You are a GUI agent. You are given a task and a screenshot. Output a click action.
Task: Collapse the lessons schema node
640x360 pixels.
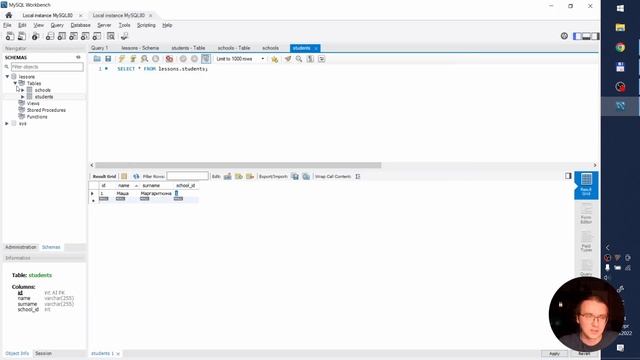click(7, 76)
